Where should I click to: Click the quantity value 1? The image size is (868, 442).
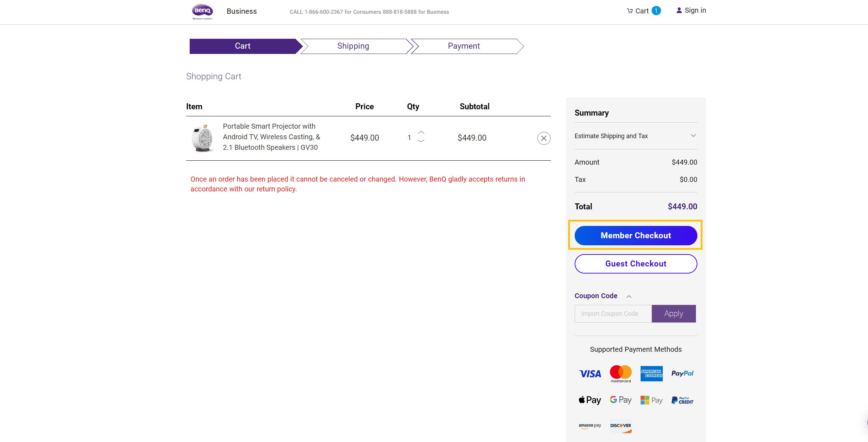409,138
